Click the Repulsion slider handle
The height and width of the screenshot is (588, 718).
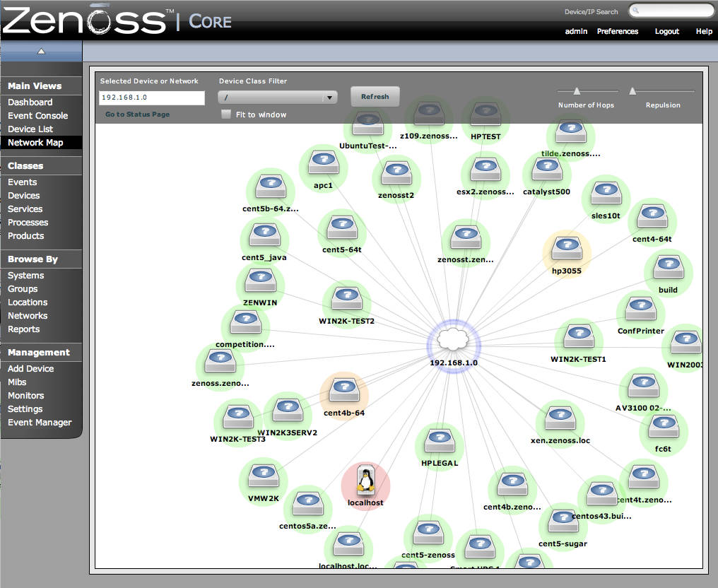[x=632, y=90]
